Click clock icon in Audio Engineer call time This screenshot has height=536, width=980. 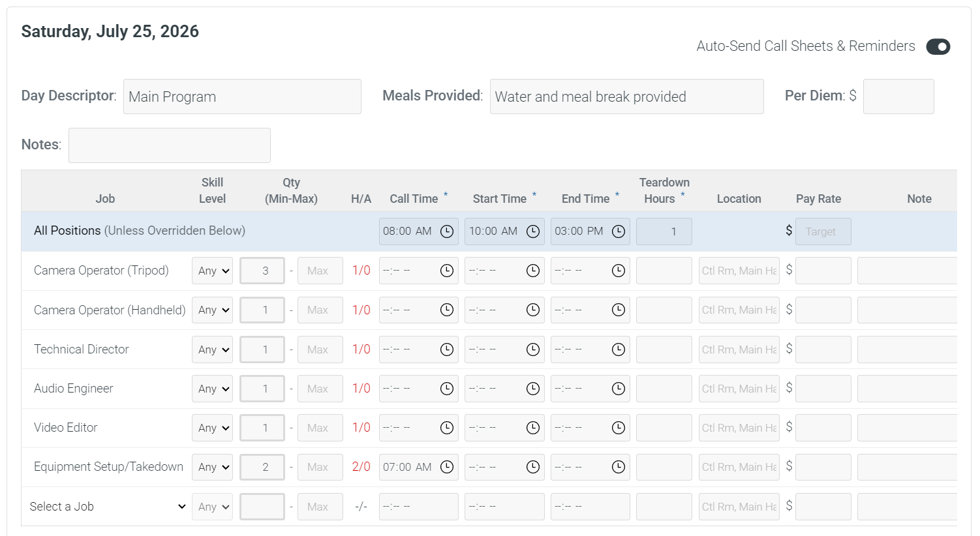coord(447,389)
